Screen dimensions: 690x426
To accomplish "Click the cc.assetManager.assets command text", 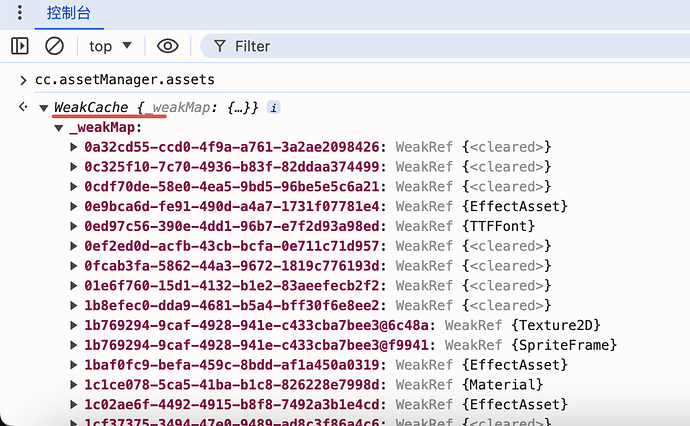I will coord(125,79).
